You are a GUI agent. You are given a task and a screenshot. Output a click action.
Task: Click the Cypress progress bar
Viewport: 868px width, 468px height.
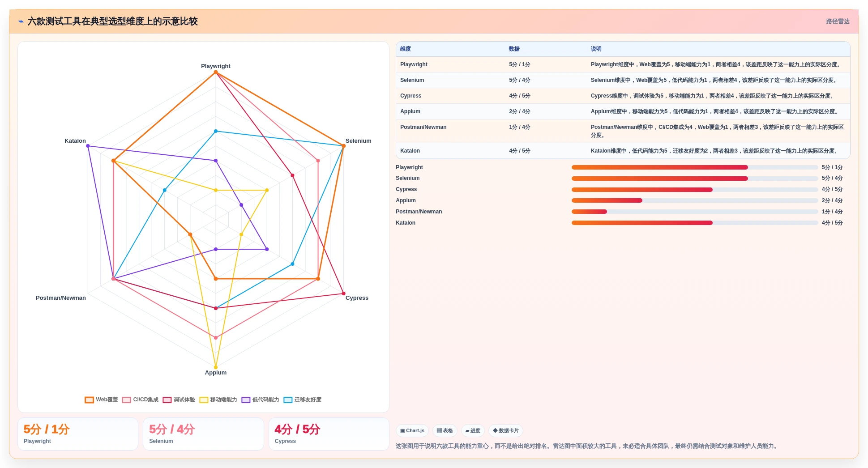click(695, 190)
